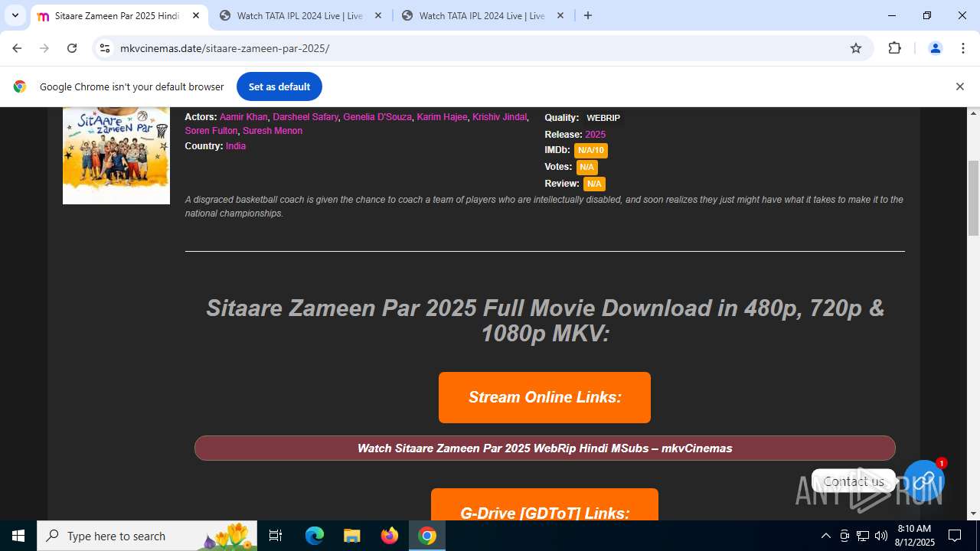Viewport: 980px width, 551px height.
Task: Click the address bar URL
Action: tap(224, 48)
